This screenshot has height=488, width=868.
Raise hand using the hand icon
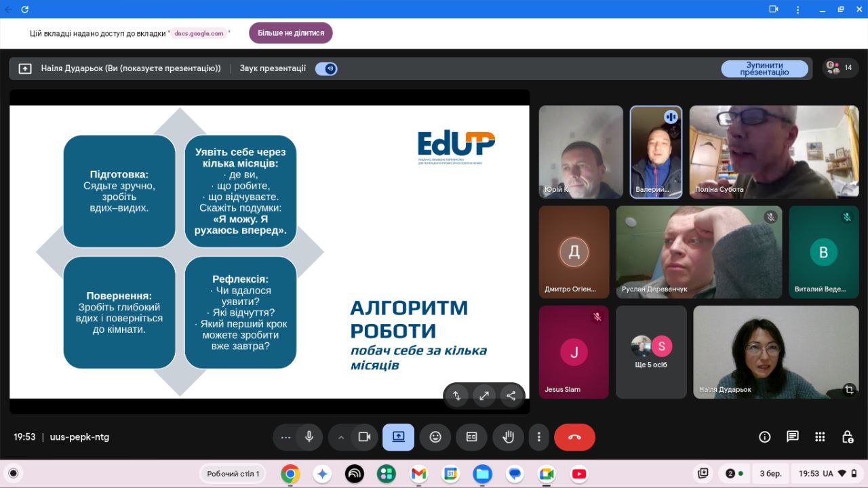pyautogui.click(x=508, y=437)
